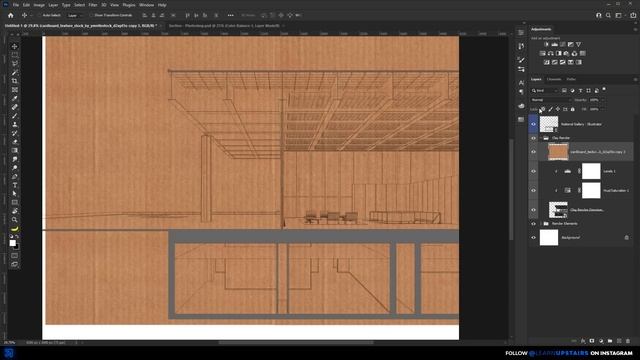Click the lock all icon in Layers panel

coord(573,109)
